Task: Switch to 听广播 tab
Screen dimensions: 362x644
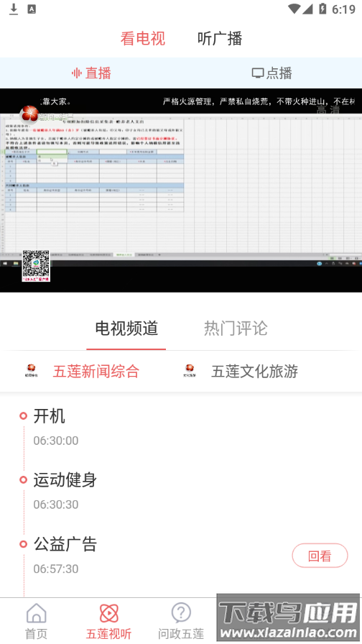Action: [x=220, y=39]
